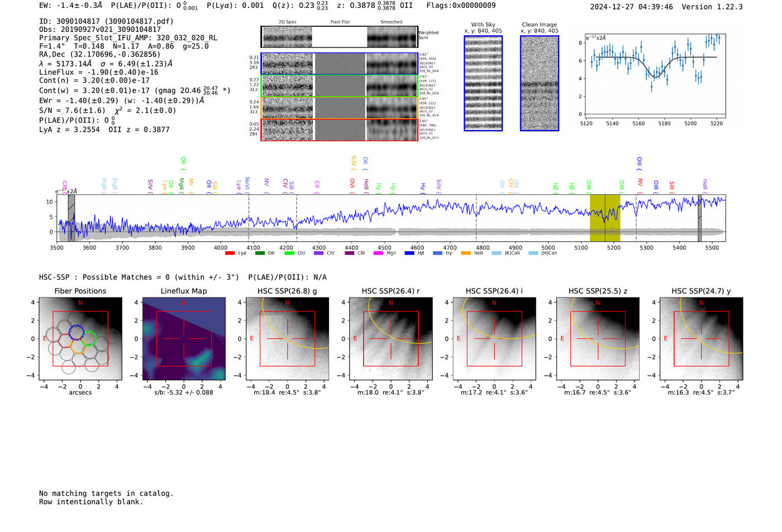
Task: Click the No matching targets in catalog text
Action: click(x=106, y=493)
